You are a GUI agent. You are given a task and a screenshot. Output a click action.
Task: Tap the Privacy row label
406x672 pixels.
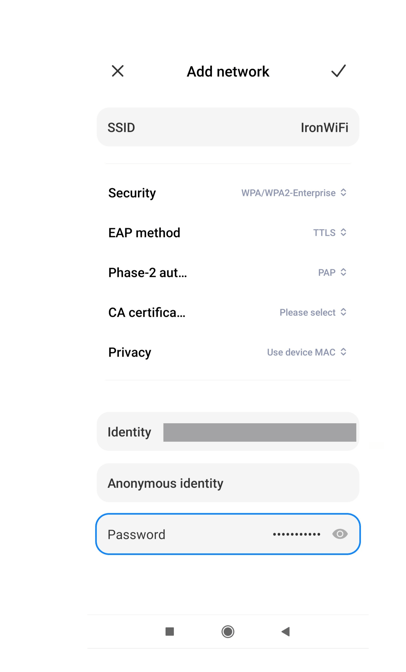click(129, 352)
